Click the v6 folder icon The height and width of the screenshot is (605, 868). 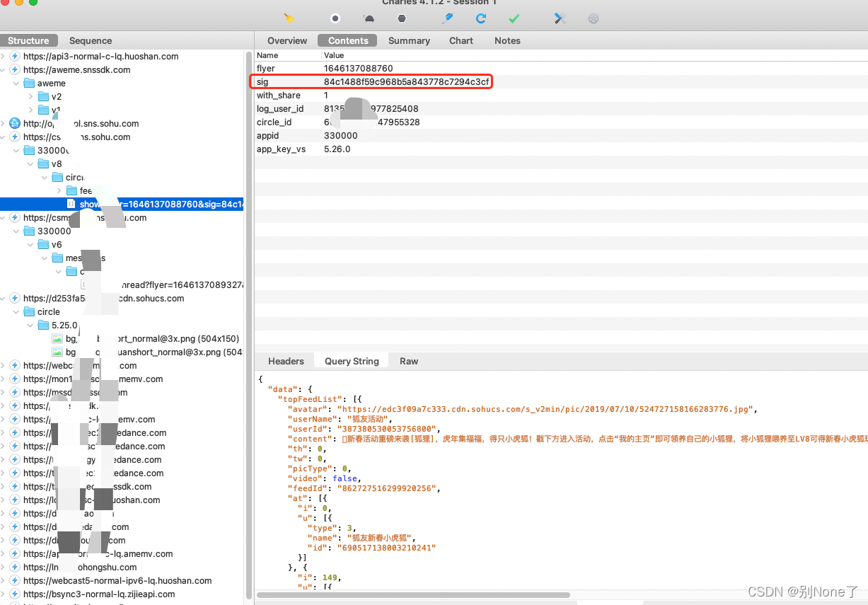click(x=44, y=244)
